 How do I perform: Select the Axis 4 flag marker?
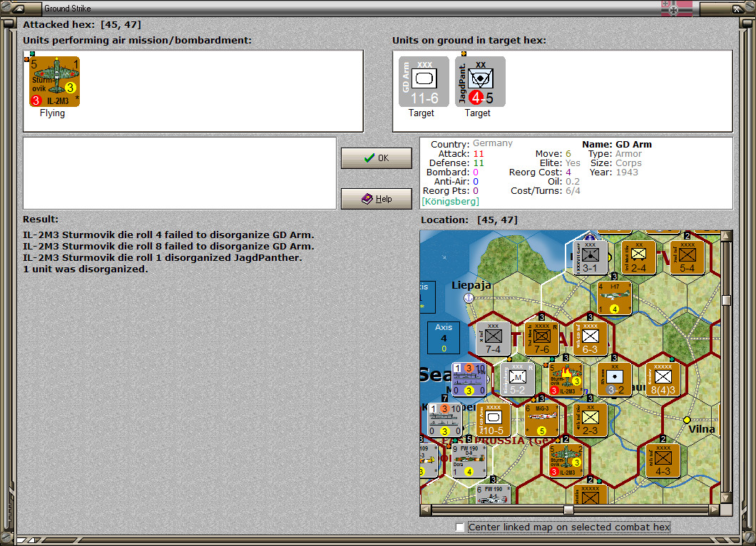[x=444, y=337]
